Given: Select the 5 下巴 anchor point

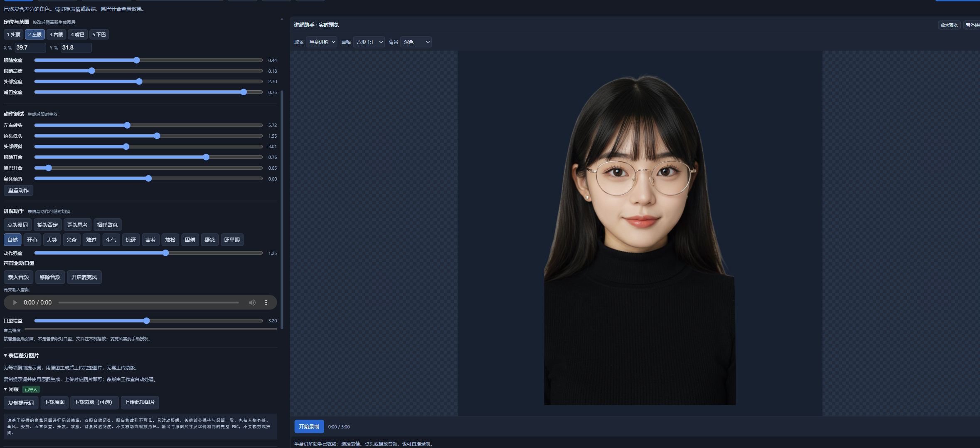Looking at the screenshot, I should click(x=99, y=35).
